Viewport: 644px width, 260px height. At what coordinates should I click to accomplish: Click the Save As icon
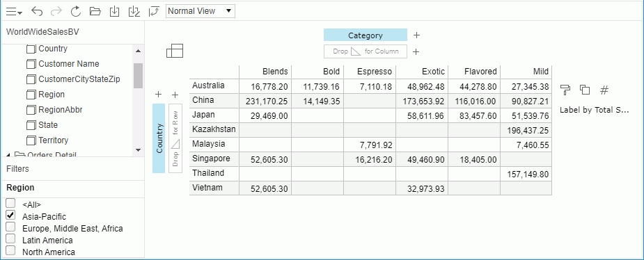pos(134,12)
